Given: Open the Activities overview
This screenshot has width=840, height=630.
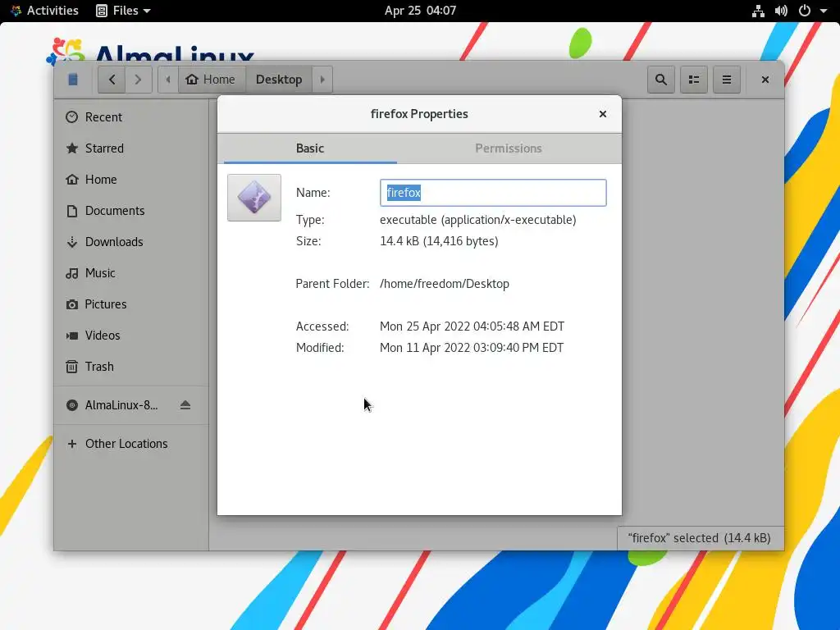Looking at the screenshot, I should (x=45, y=10).
